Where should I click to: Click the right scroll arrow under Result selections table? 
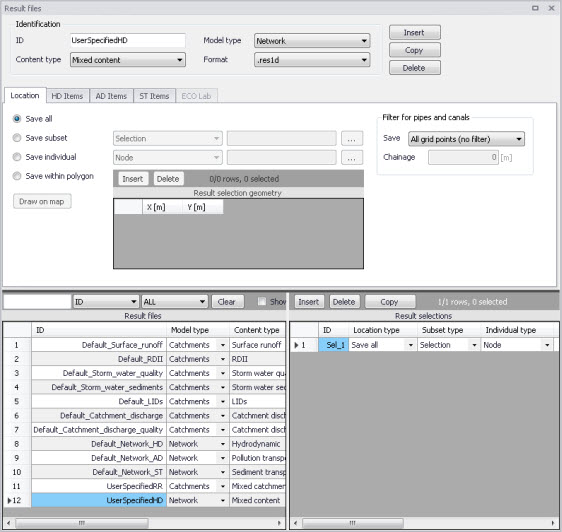(552, 523)
